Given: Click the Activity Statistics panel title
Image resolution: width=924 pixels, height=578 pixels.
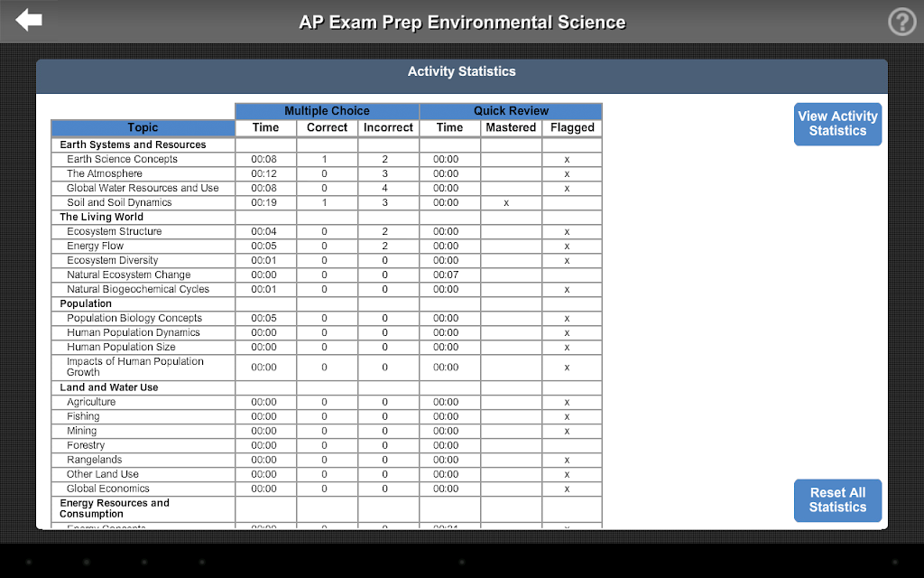Looking at the screenshot, I should [461, 71].
